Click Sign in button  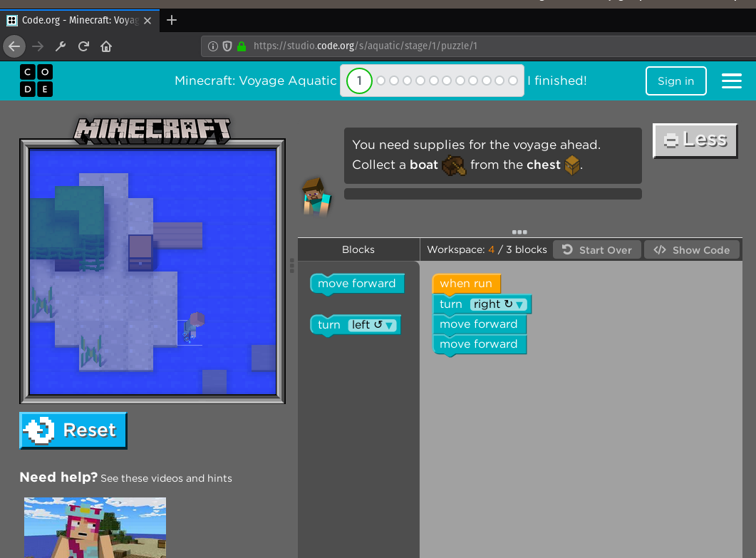pyautogui.click(x=676, y=81)
